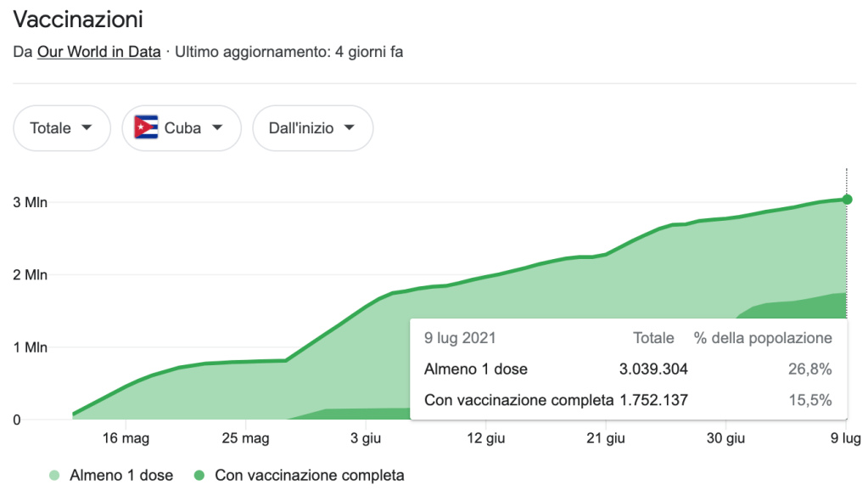Image resolution: width=868 pixels, height=496 pixels.
Task: Pick the 21 giu date on the axis
Action: [x=606, y=439]
